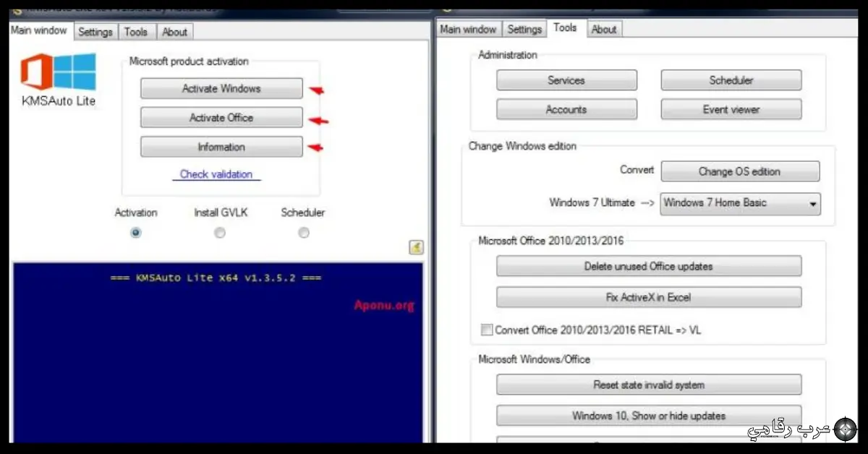The image size is (868, 454).
Task: Click the KMSAuto Lite Office-Windows logo
Action: pos(58,72)
